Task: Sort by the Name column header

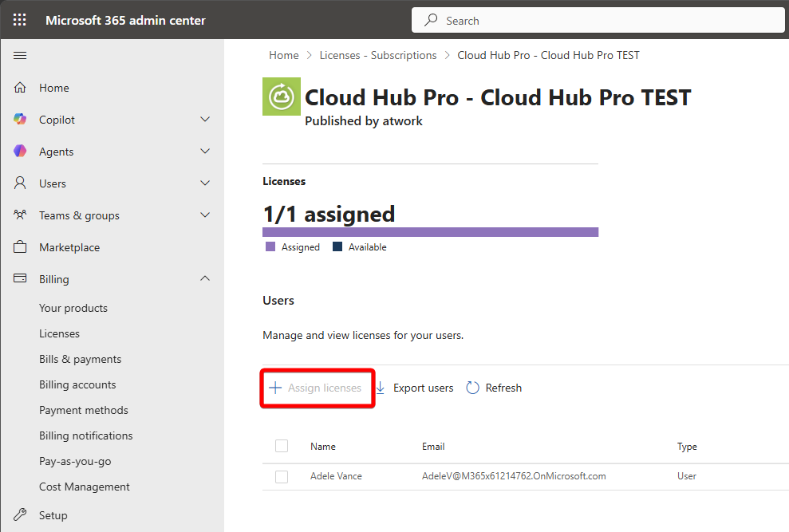Action: [x=323, y=447]
